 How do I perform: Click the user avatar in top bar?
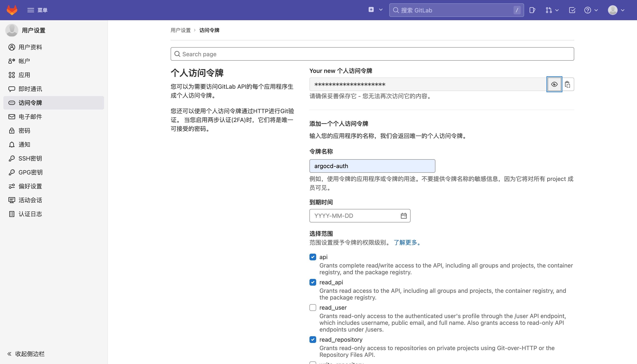[613, 10]
